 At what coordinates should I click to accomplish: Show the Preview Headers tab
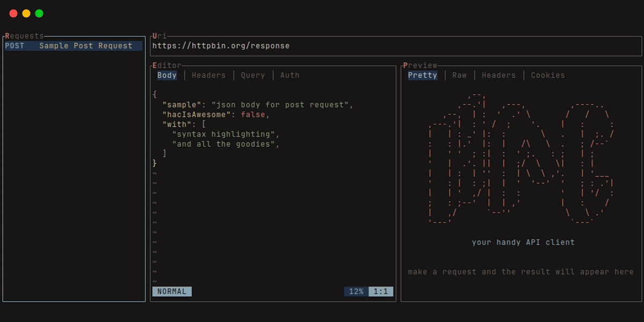[x=499, y=76]
